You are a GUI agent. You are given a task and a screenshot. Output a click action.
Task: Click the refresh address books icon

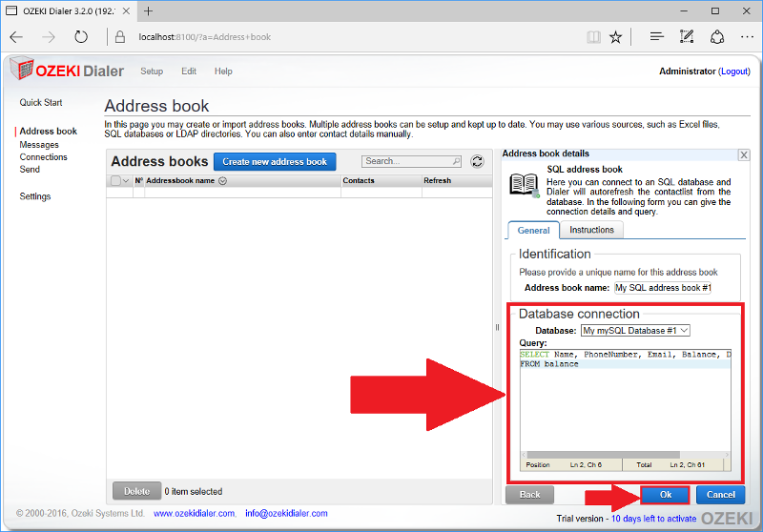[x=478, y=162]
